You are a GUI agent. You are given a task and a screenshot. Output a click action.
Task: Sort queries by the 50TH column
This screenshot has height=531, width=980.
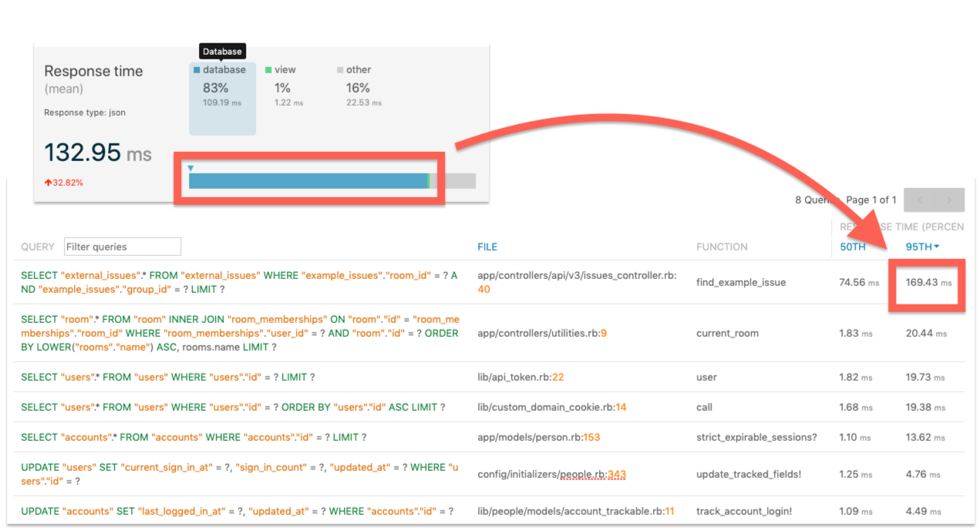coord(853,247)
